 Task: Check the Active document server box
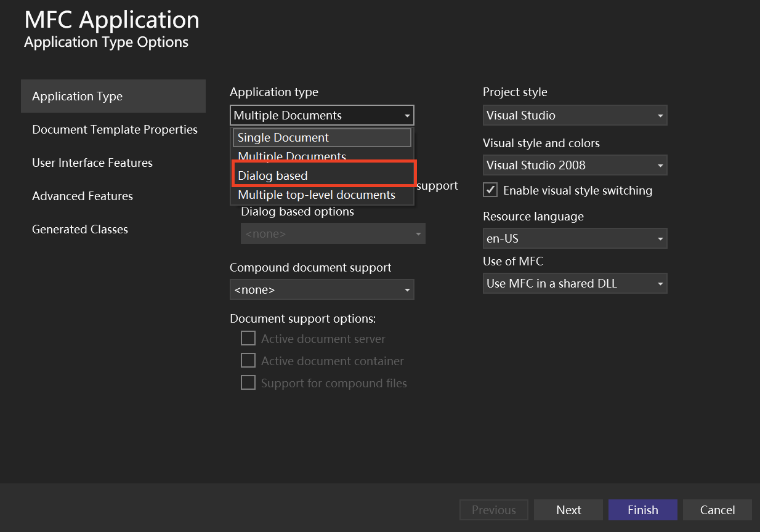pos(248,339)
